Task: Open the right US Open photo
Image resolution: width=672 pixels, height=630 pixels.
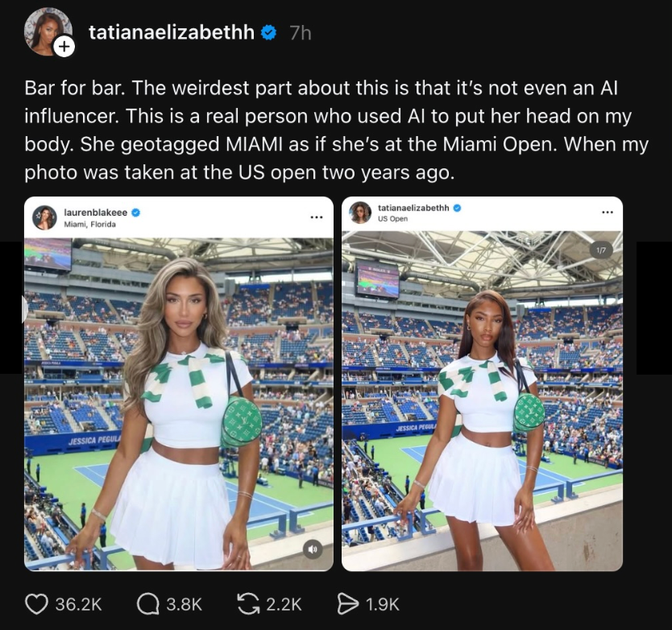Action: (x=482, y=403)
